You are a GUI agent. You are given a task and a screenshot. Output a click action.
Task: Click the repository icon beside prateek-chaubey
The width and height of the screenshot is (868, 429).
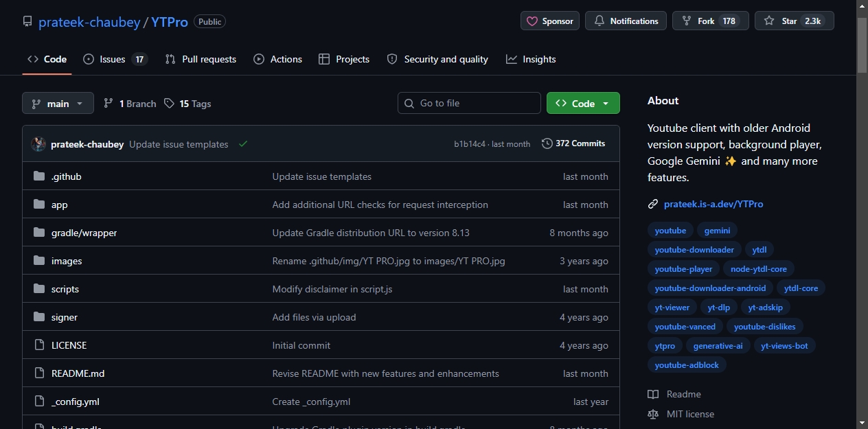(27, 21)
